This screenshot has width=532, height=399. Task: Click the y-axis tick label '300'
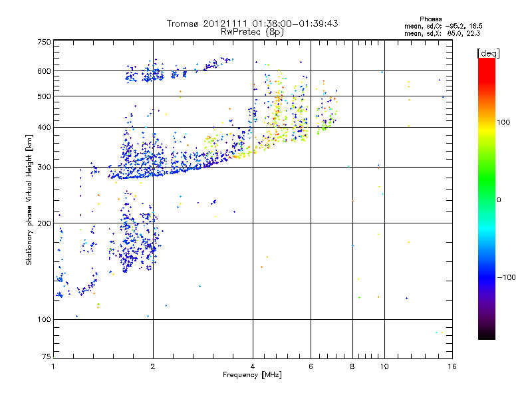(x=45, y=168)
